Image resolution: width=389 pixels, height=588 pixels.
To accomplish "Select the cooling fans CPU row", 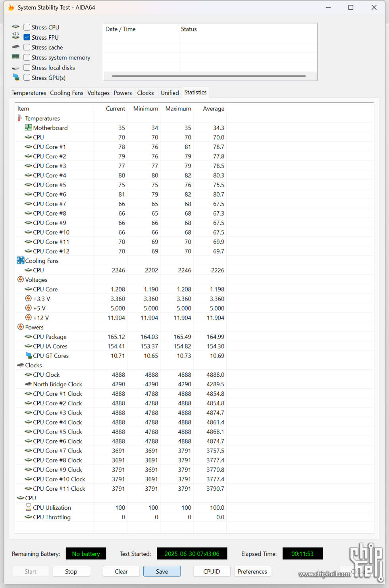I will coord(194,270).
